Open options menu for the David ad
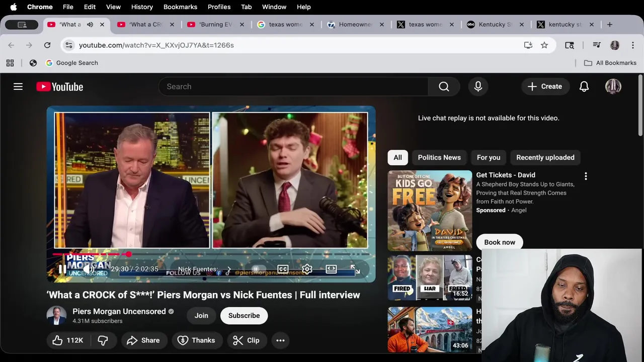644x362 pixels. click(x=586, y=176)
